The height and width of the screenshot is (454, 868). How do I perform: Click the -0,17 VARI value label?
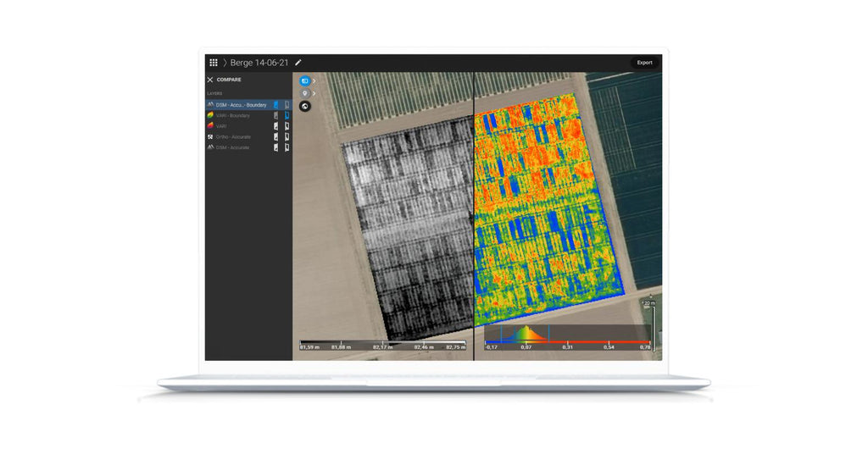click(x=491, y=347)
